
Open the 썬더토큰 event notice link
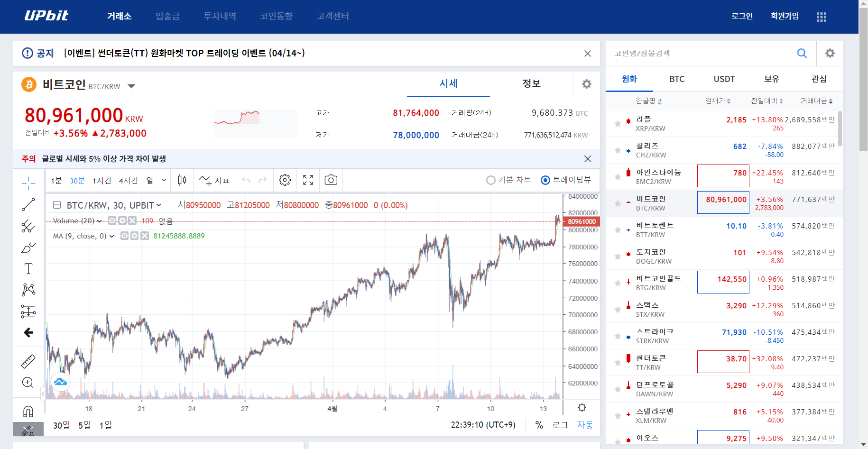coord(185,53)
